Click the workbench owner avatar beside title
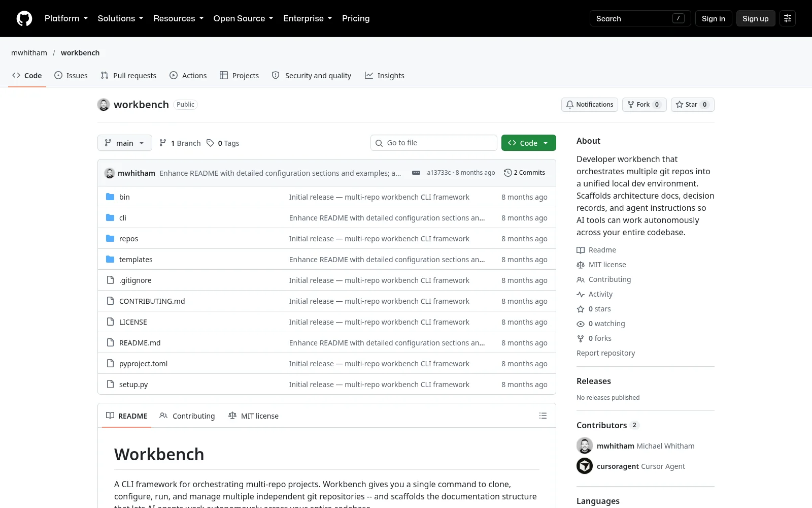 pos(104,105)
